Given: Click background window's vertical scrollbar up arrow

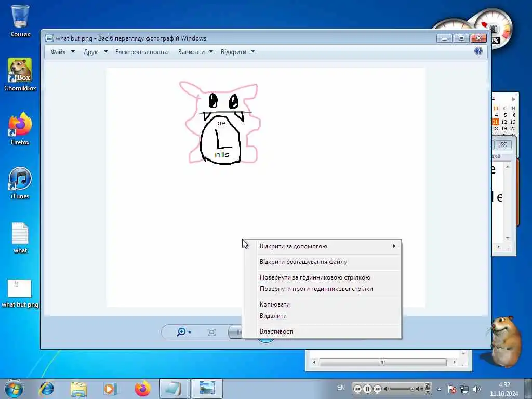Looking at the screenshot, I should (508, 167).
